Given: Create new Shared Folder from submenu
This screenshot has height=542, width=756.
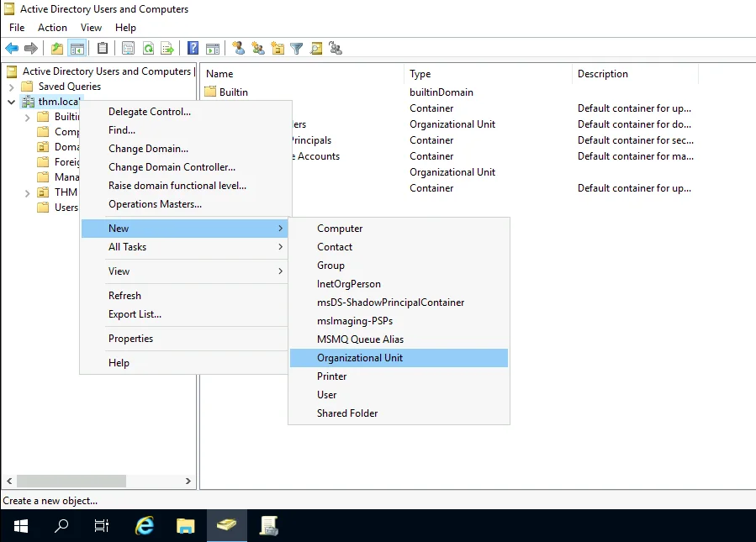Looking at the screenshot, I should tap(399, 413).
